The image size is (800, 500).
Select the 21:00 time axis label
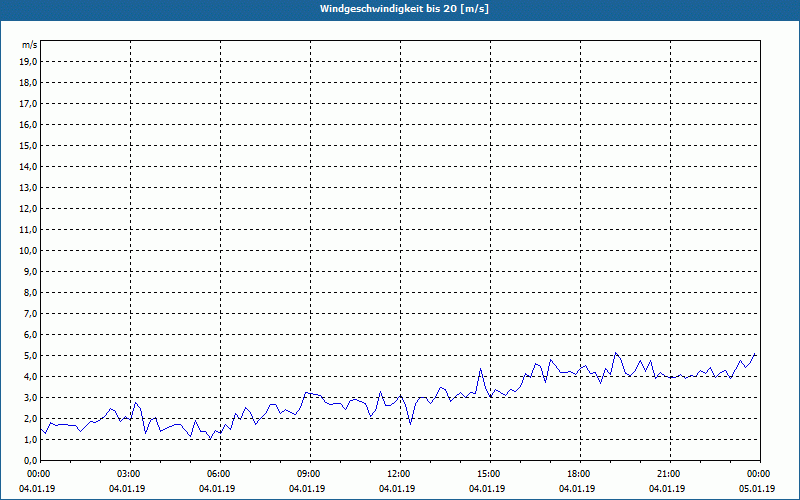[669, 474]
